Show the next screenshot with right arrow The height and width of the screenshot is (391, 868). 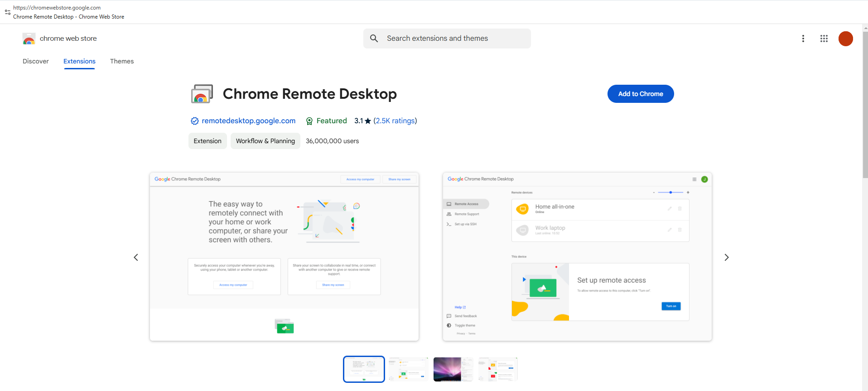[727, 257]
